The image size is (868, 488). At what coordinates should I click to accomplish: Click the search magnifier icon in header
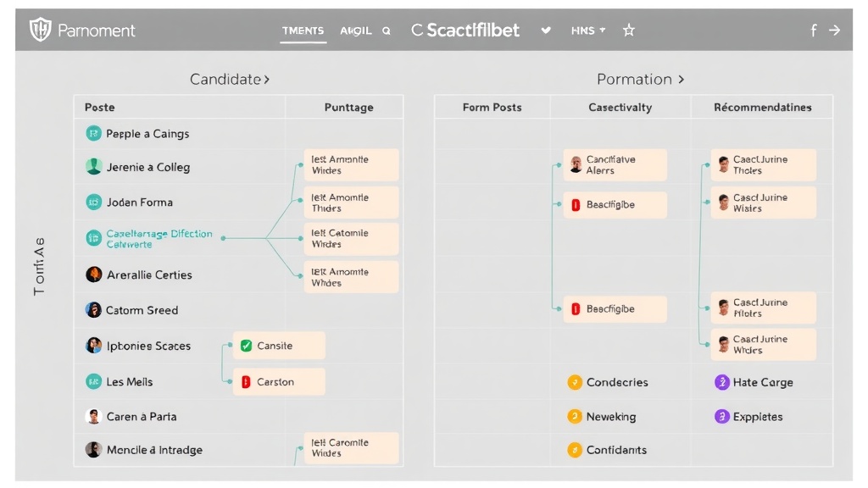click(x=387, y=30)
